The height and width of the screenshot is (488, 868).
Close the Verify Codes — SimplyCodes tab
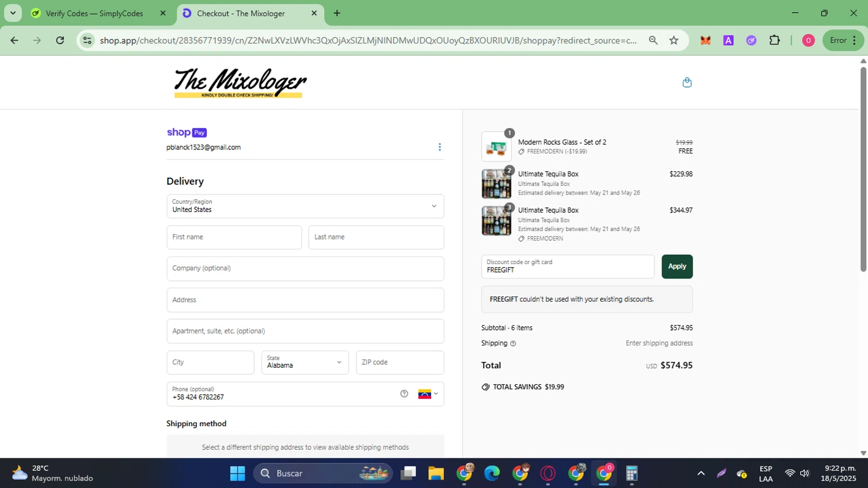point(163,13)
